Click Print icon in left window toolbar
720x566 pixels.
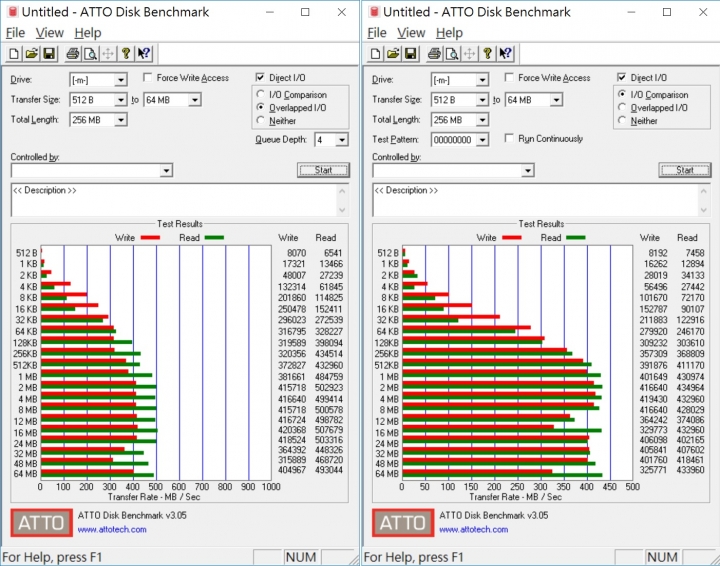73,54
